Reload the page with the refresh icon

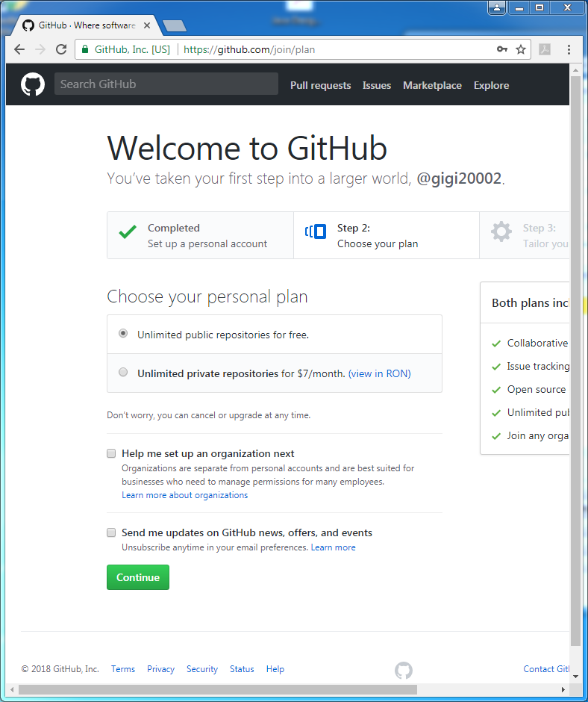click(x=61, y=49)
